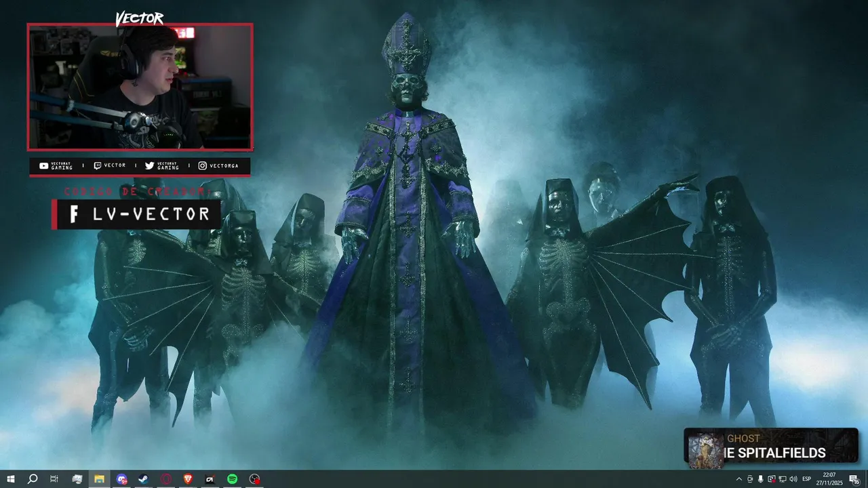Click VECTORGA Instagram handle text
This screenshot has width=868, height=488.
coord(224,165)
